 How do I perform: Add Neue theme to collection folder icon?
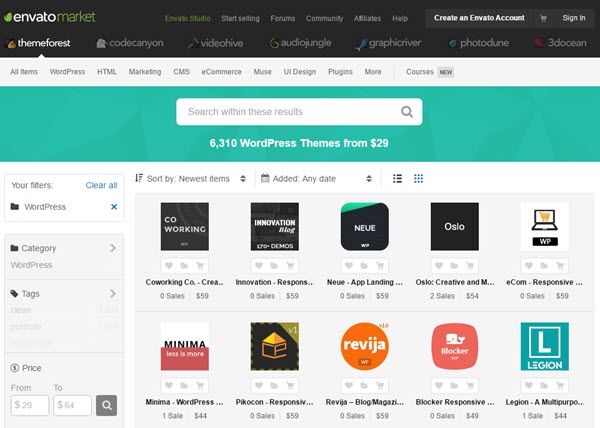[364, 265]
